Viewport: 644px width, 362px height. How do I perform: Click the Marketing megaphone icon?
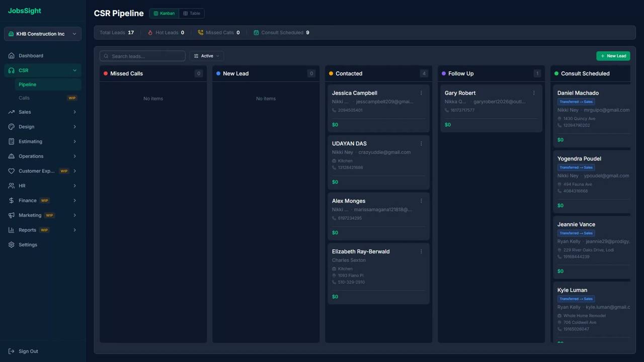pyautogui.click(x=11, y=215)
